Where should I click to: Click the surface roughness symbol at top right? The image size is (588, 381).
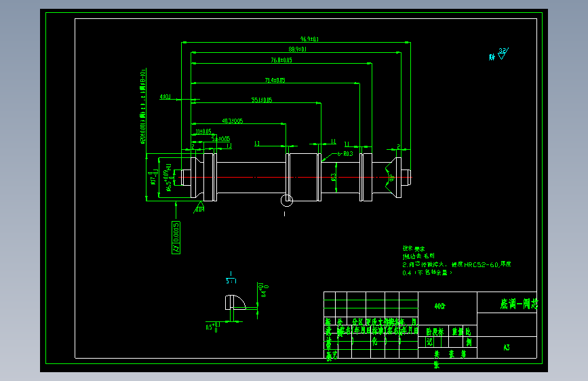503,54
